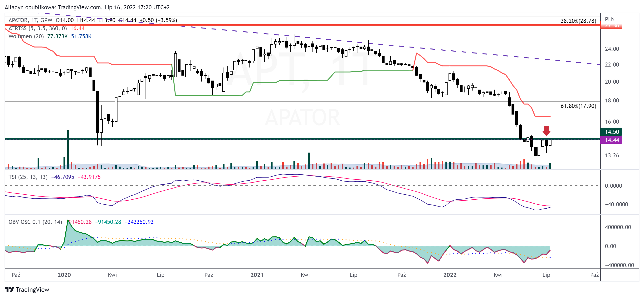644x298 pixels.
Task: Click the change value +0.50 (+3.59%)
Action: tap(158, 20)
